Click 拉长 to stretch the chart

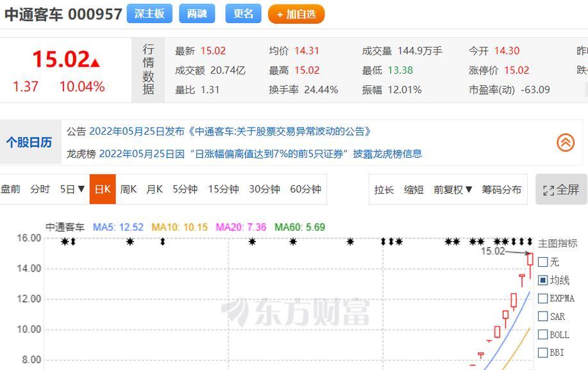384,190
